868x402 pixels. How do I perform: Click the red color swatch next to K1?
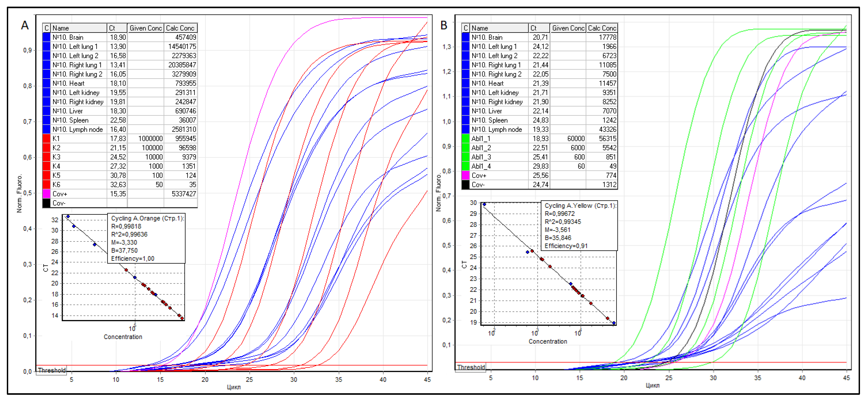coord(46,139)
